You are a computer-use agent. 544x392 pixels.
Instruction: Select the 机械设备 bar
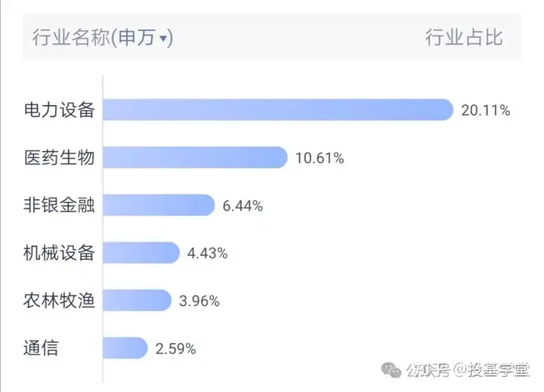point(141,252)
